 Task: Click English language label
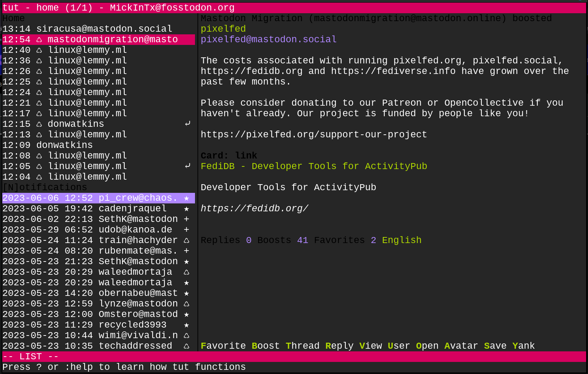(x=402, y=240)
